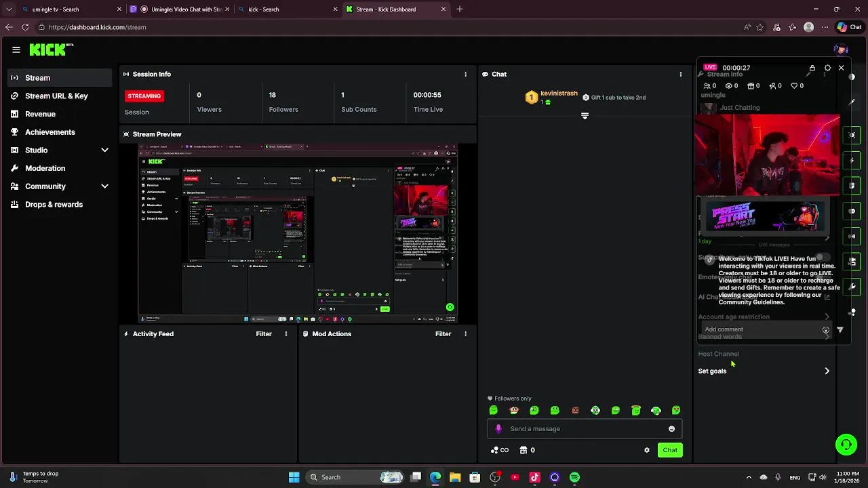This screenshot has width=868, height=488.
Task: Click the taskbar Search box
Action: (355, 477)
